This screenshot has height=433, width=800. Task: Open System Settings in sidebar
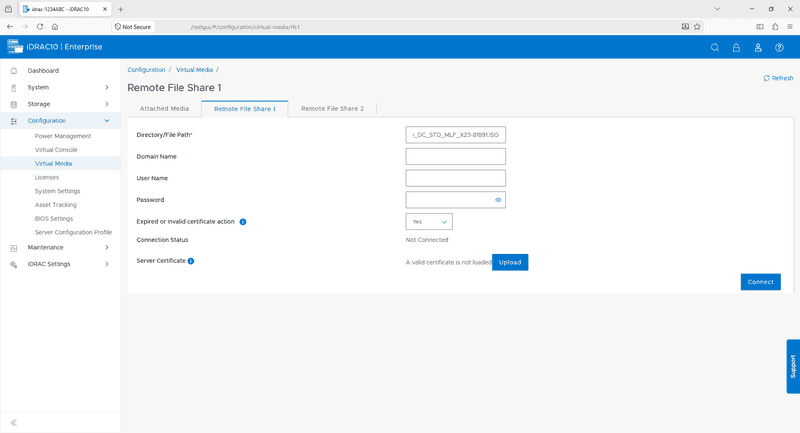point(58,191)
